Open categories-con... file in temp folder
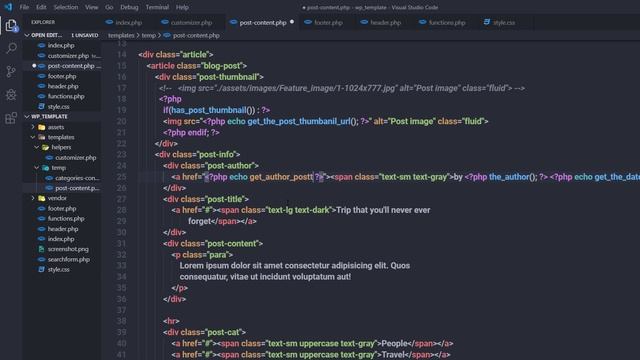 pyautogui.click(x=77, y=178)
